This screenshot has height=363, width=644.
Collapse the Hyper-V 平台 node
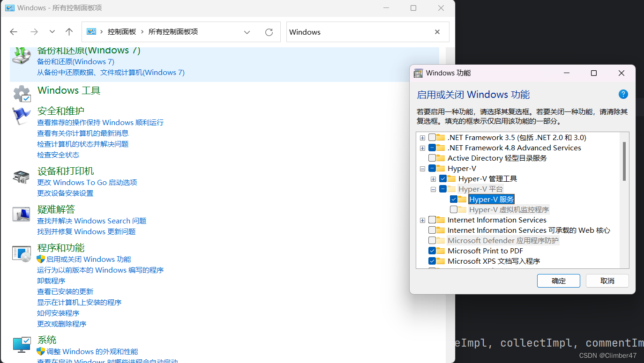pyautogui.click(x=434, y=189)
